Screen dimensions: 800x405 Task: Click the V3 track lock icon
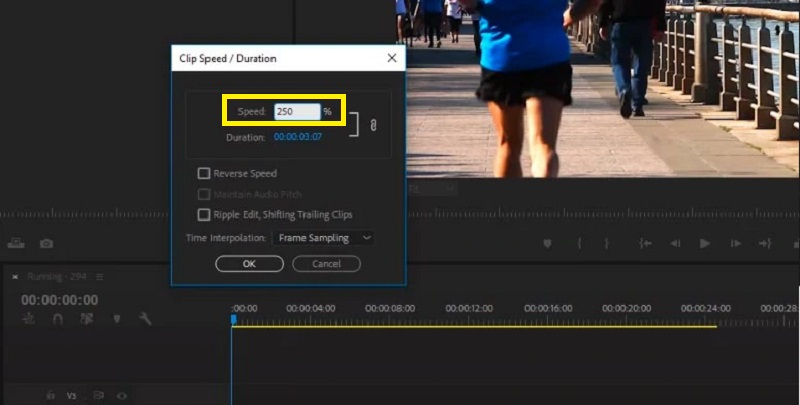50,396
